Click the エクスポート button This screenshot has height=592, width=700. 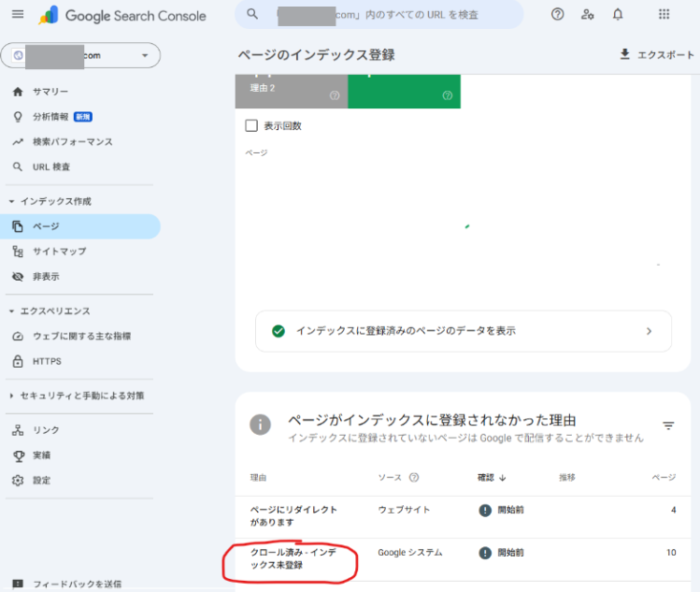coord(657,54)
